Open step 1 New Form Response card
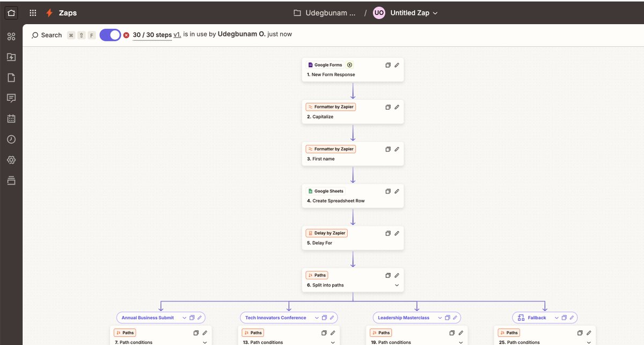The width and height of the screenshot is (644, 345). click(x=353, y=70)
